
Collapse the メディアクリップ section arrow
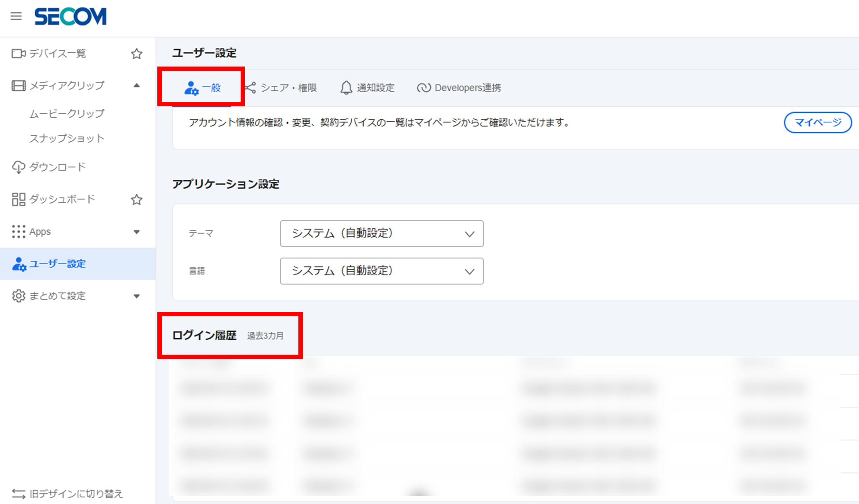coord(137,85)
